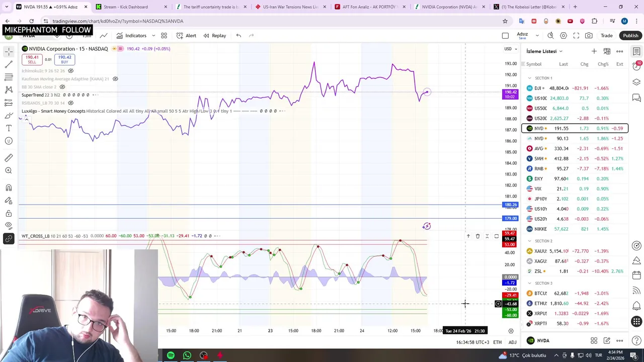The width and height of the screenshot is (644, 362).
Task: Switch to AFT Fon Analiz browser tab
Action: pyautogui.click(x=370, y=7)
